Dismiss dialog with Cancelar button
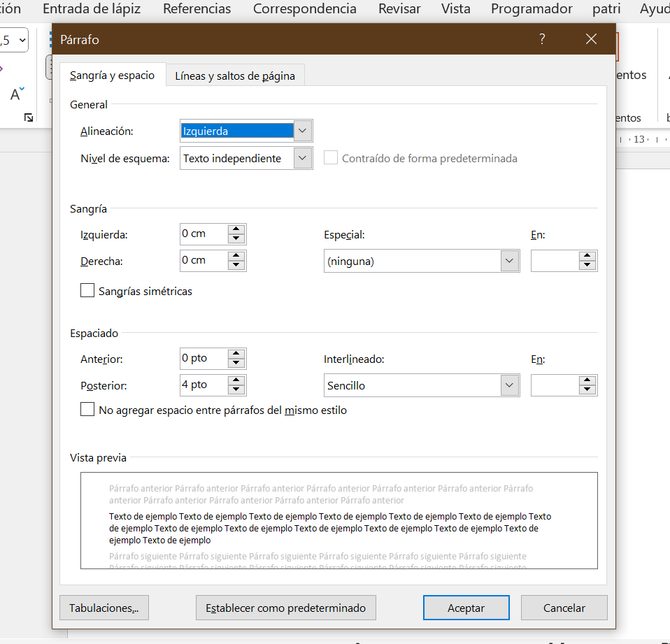The image size is (670, 644). pyautogui.click(x=564, y=608)
